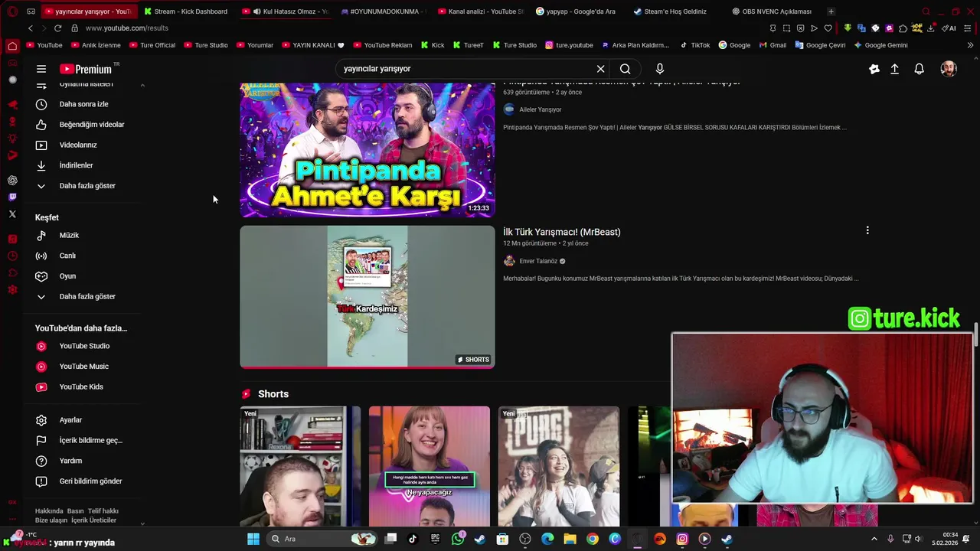Start voice search with the microphone icon
Image resolution: width=980 pixels, height=551 pixels.
click(660, 69)
